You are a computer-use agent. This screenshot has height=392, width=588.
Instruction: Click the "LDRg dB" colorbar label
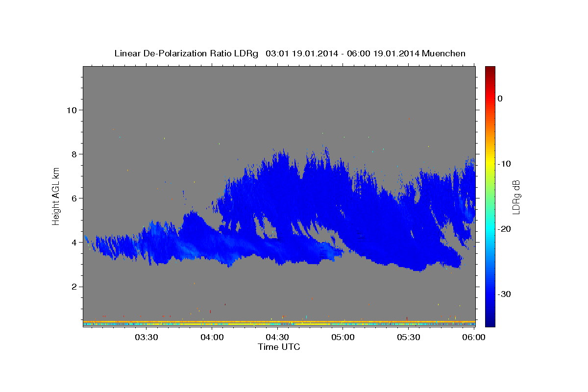point(516,196)
